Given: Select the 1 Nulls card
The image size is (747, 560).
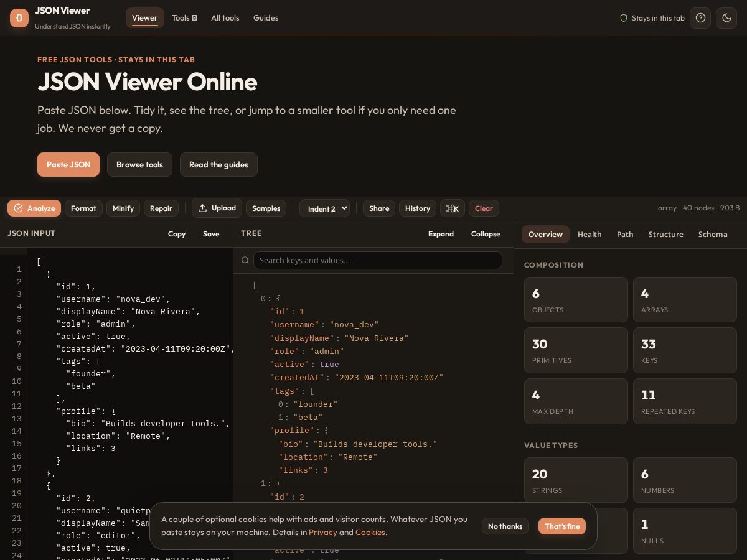Looking at the screenshot, I should [x=685, y=531].
